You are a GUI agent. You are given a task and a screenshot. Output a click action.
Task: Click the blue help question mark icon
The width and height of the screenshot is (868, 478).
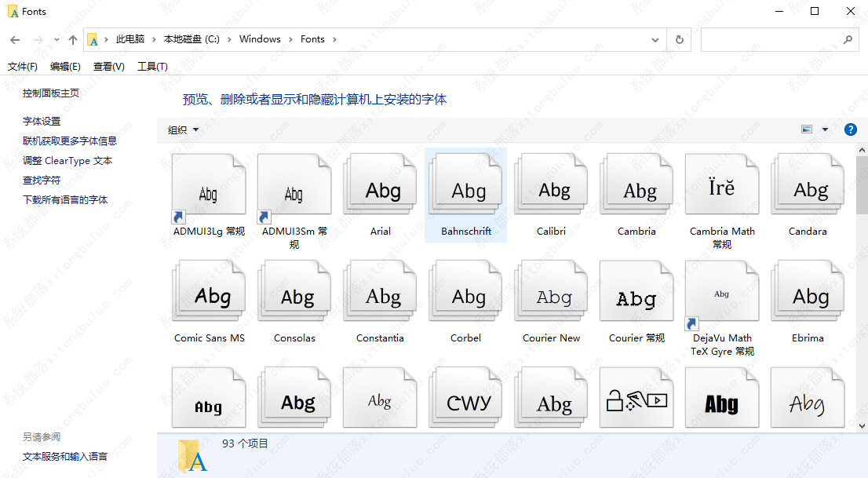click(851, 129)
